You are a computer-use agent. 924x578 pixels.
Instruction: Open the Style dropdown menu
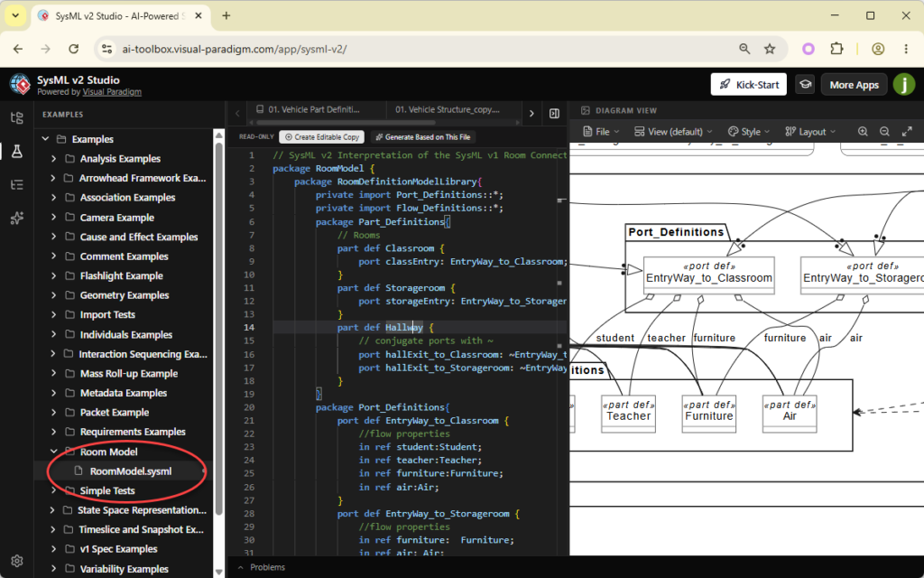click(748, 132)
